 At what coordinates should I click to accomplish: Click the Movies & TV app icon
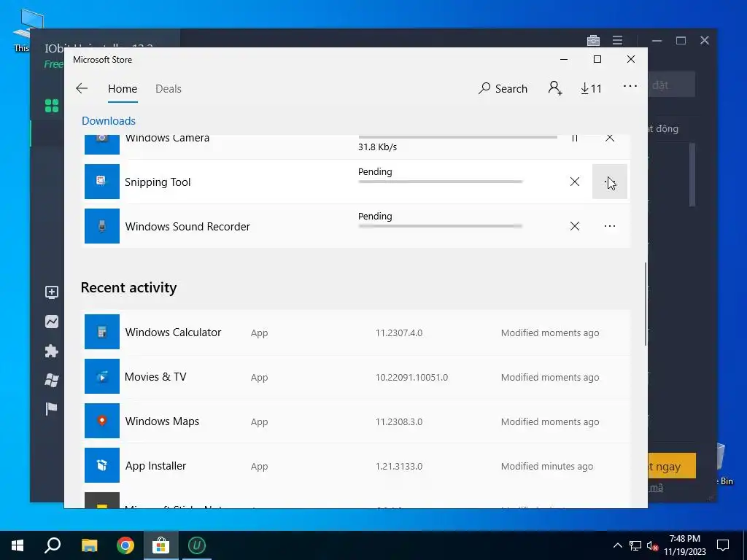[x=102, y=376]
